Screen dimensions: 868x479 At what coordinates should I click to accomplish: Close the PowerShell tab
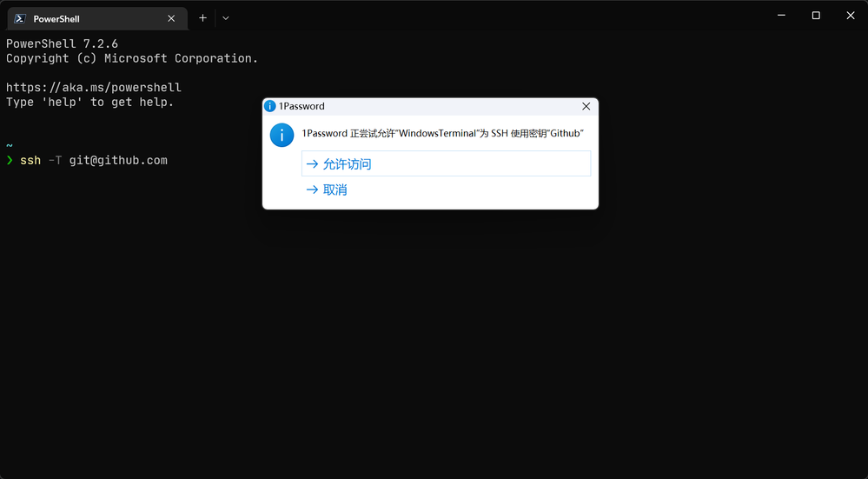click(172, 18)
